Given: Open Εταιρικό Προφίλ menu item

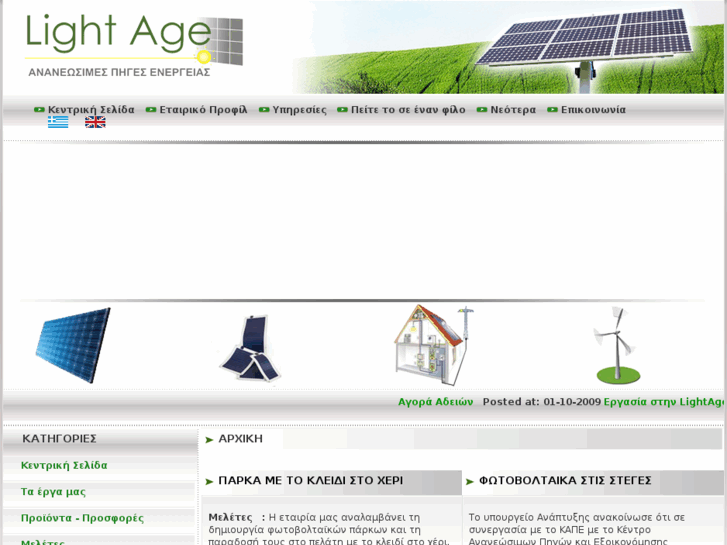Looking at the screenshot, I should [x=204, y=110].
